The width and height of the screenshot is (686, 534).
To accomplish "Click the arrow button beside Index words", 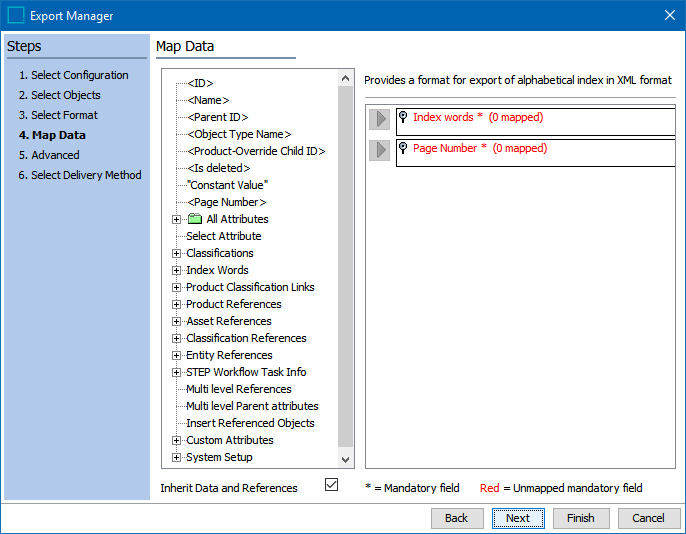I will (x=379, y=119).
